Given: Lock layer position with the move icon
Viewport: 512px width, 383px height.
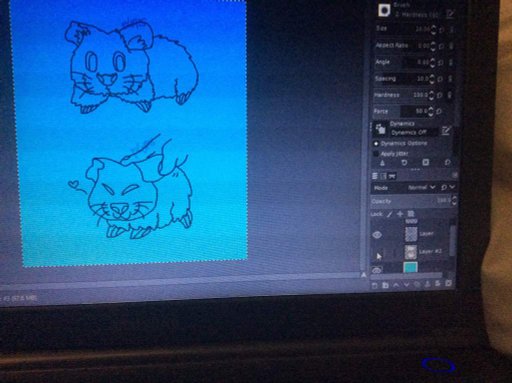Looking at the screenshot, I should coord(400,214).
